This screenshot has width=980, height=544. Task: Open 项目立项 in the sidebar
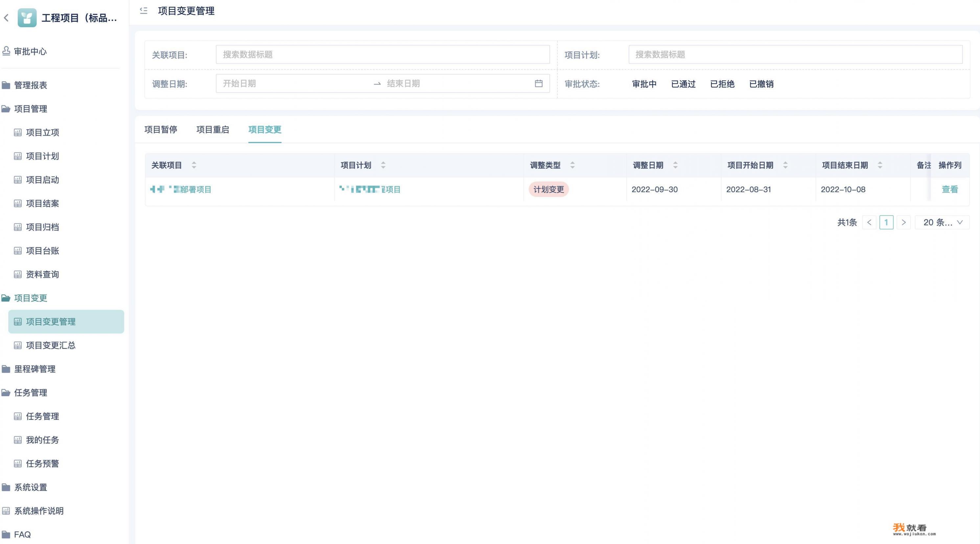36,132
